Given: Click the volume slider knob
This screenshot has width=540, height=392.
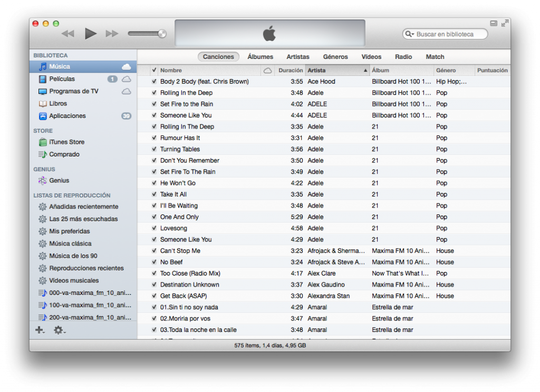Looking at the screenshot, I should (x=162, y=33).
